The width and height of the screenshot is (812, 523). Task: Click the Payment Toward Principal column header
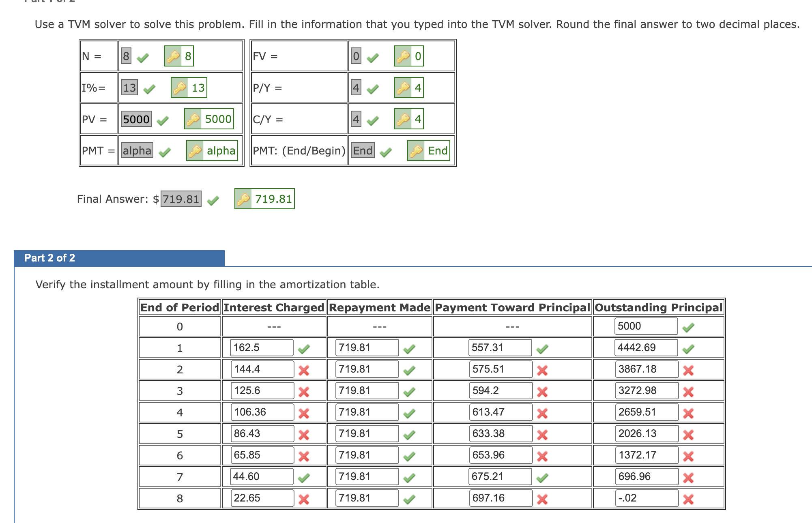click(513, 307)
